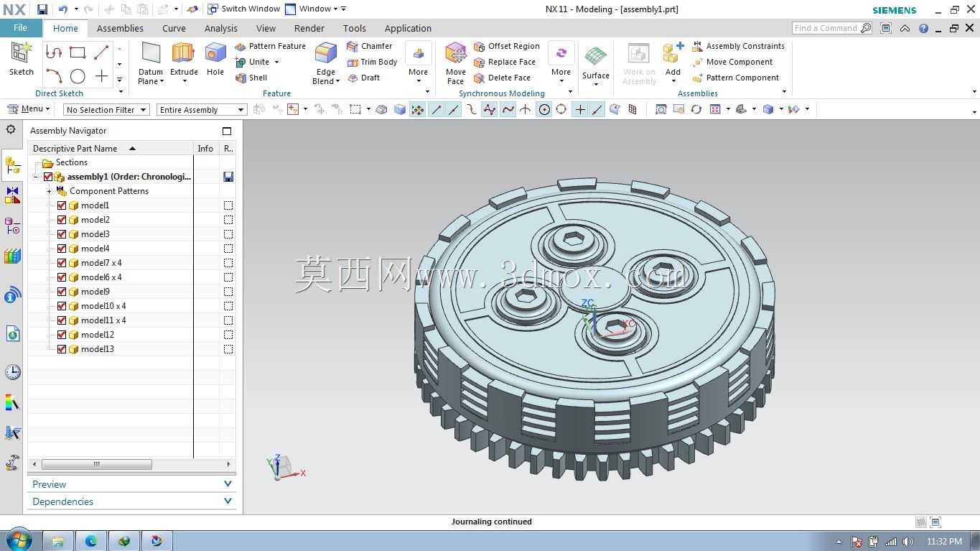Viewport: 980px width, 551px height.
Task: Click the Unite boolean tool
Action: [252, 62]
